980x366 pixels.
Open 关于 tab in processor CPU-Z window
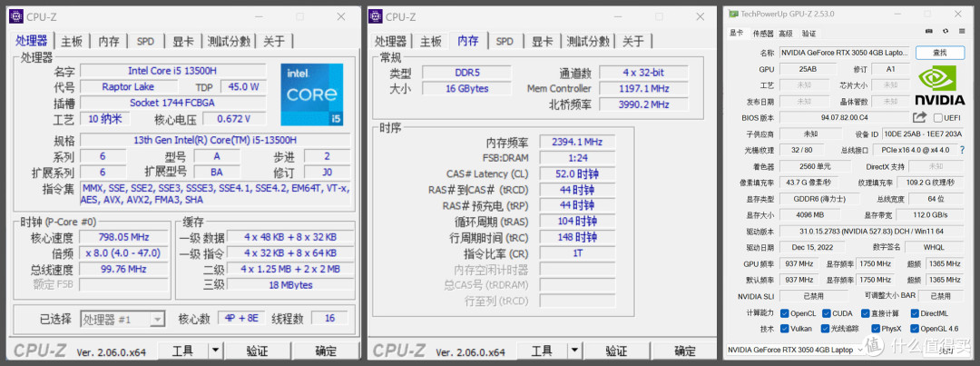(274, 41)
